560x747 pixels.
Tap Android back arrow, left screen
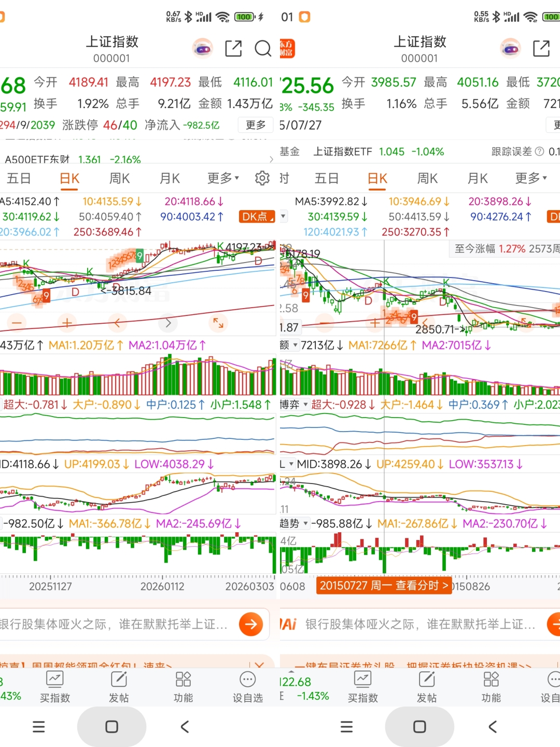pos(185,727)
